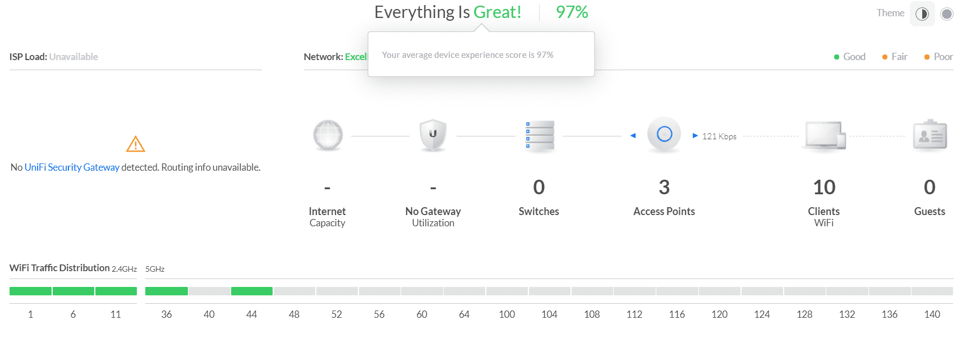This screenshot has height=347, width=980.
Task: Click channel 36 green traffic bar
Action: click(167, 291)
